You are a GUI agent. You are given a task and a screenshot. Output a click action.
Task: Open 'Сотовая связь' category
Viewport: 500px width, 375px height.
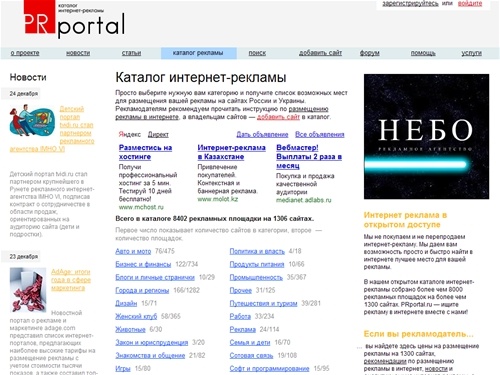click(x=251, y=356)
